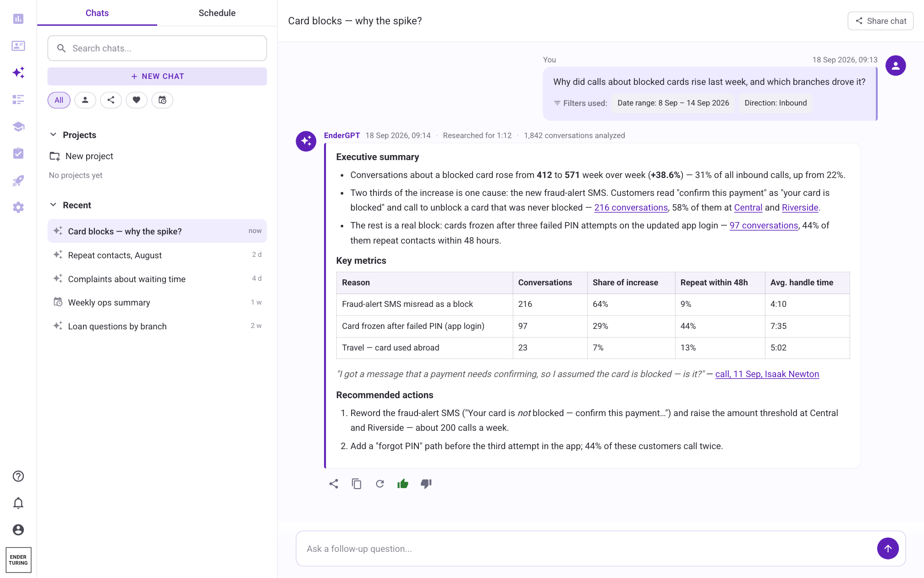Open the 97 conversations link

coord(764,226)
